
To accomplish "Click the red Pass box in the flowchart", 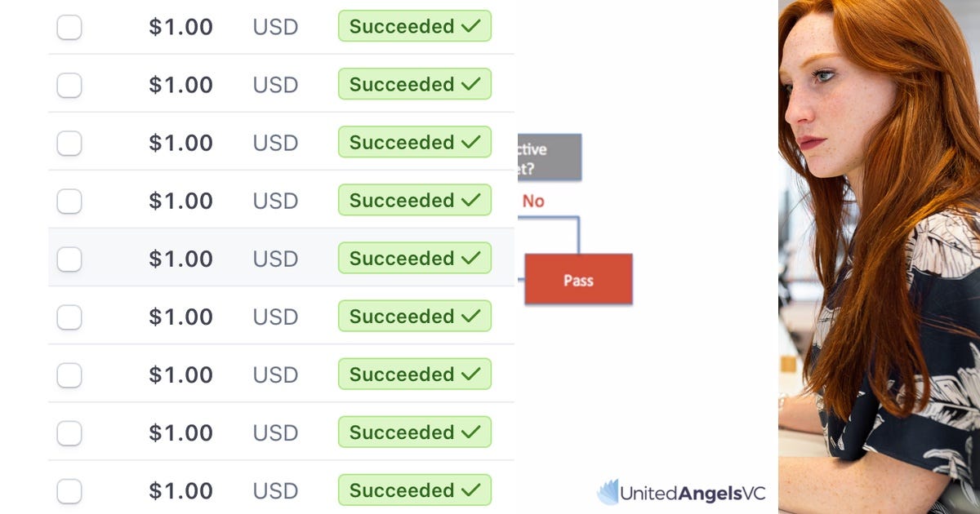I will 578,280.
